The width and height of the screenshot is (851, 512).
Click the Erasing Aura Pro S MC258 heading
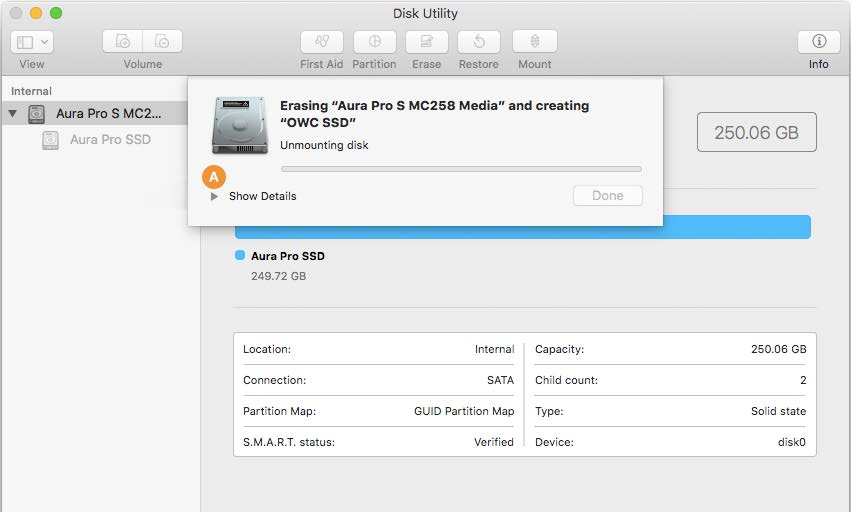point(434,114)
